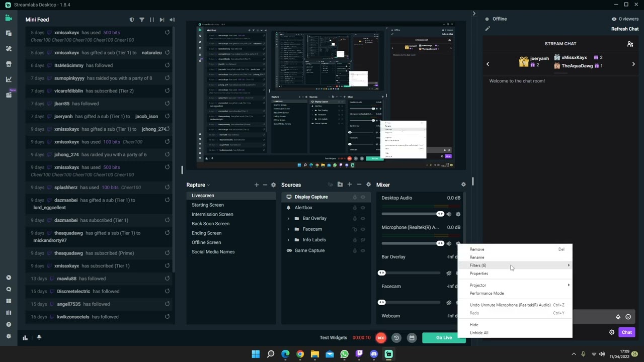
Task: Mute Desktop Audio speaker icon
Action: pos(449,214)
